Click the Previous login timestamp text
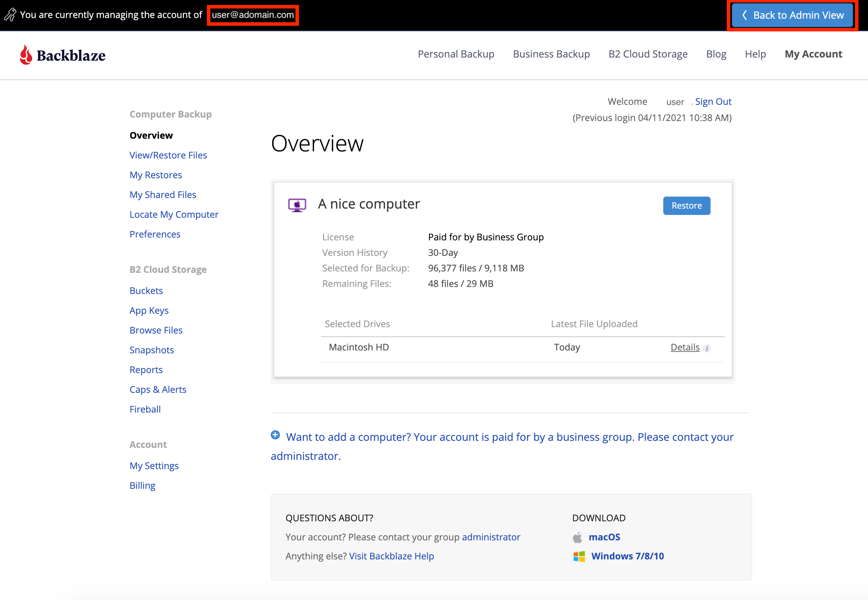 point(652,118)
